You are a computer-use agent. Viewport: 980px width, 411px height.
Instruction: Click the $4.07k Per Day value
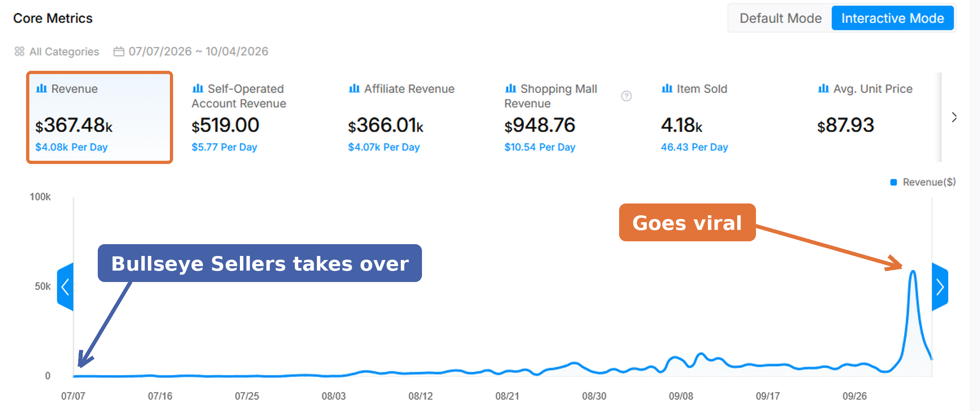384,147
